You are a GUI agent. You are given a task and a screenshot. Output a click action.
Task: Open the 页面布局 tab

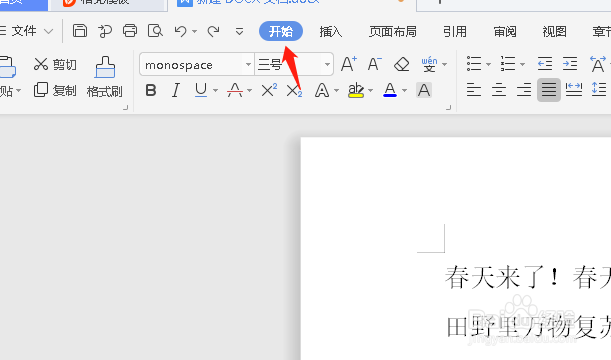[x=393, y=31]
